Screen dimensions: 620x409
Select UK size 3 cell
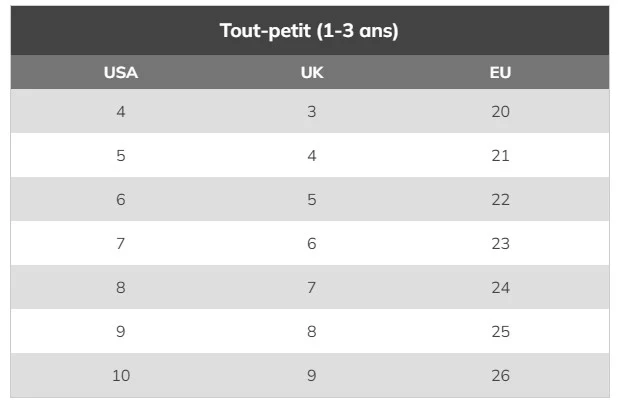click(311, 112)
